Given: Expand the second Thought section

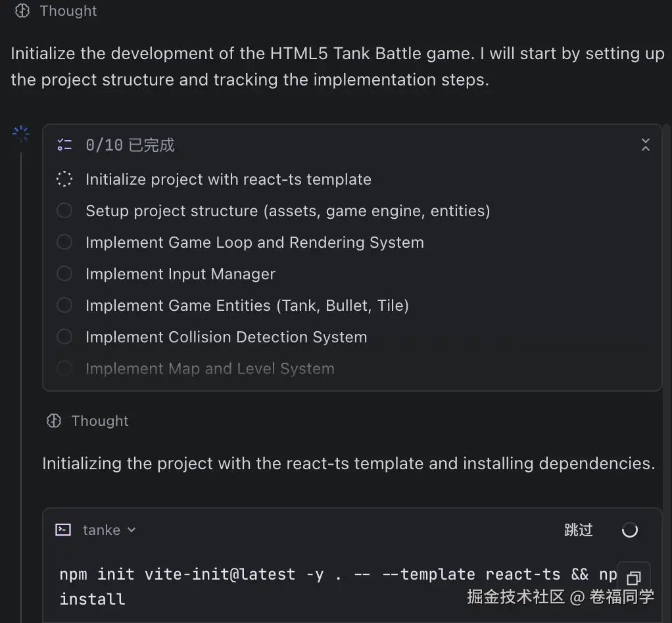Looking at the screenshot, I should pos(99,421).
